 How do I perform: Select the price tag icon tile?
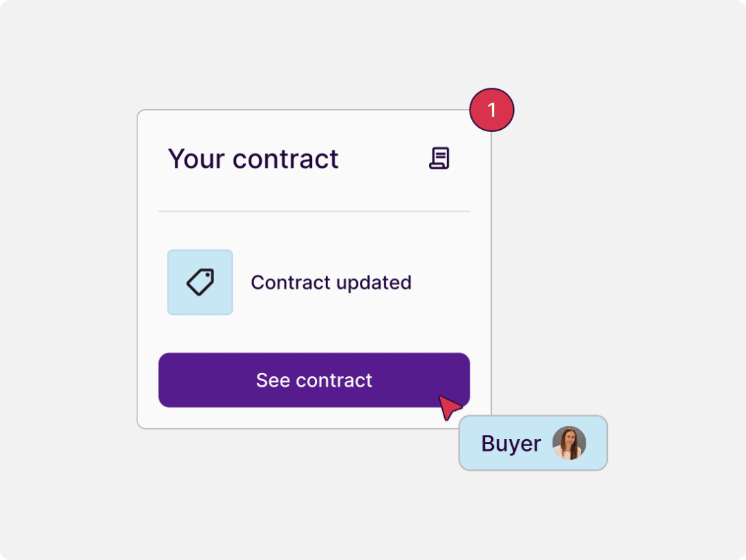tap(200, 282)
